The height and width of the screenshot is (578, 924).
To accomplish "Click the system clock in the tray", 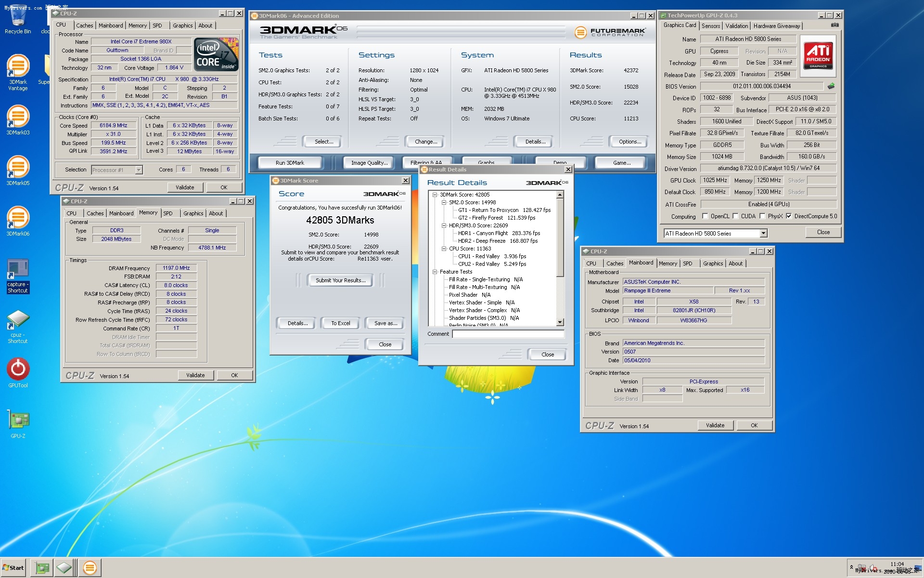I will 897,567.
